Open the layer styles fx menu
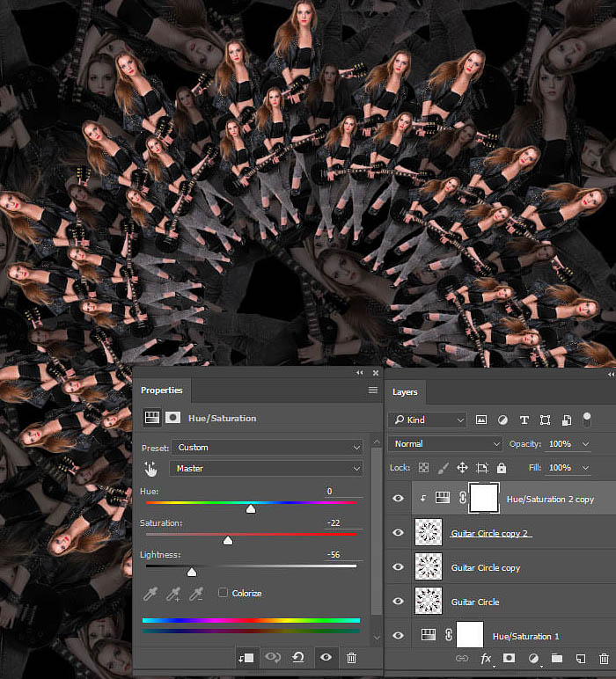Image resolution: width=616 pixels, height=679 pixels. [x=486, y=659]
